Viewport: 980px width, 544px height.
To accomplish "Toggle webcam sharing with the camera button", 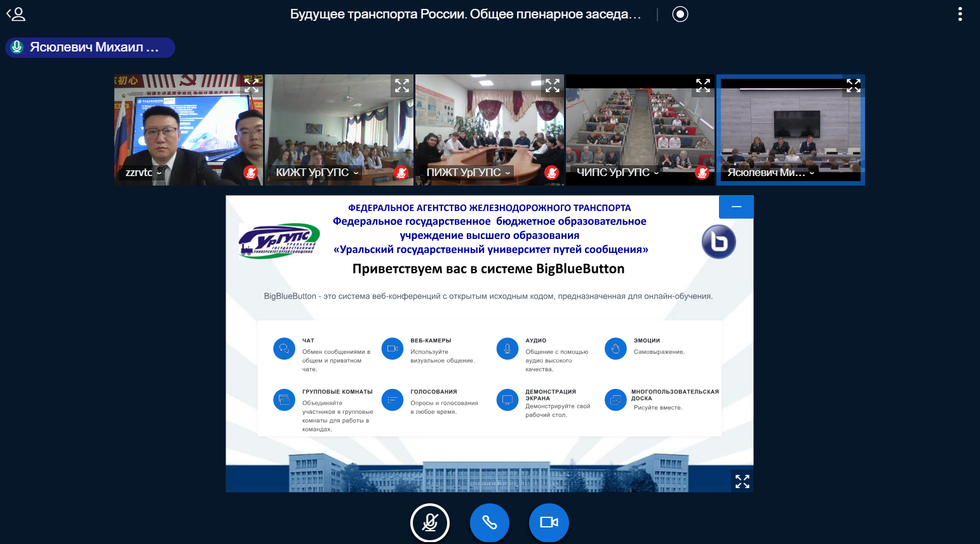I will click(x=549, y=522).
